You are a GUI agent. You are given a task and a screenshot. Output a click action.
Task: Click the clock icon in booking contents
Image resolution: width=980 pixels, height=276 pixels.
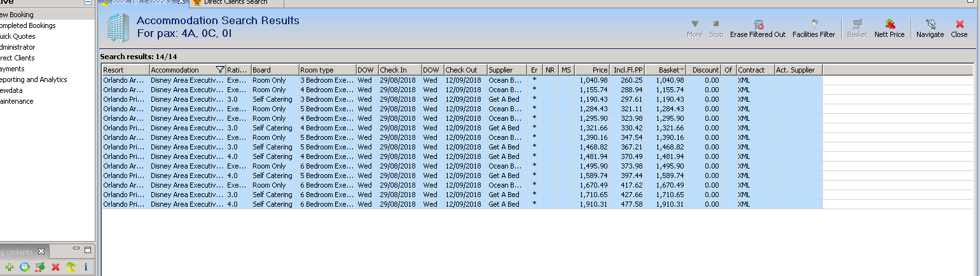[x=25, y=267]
